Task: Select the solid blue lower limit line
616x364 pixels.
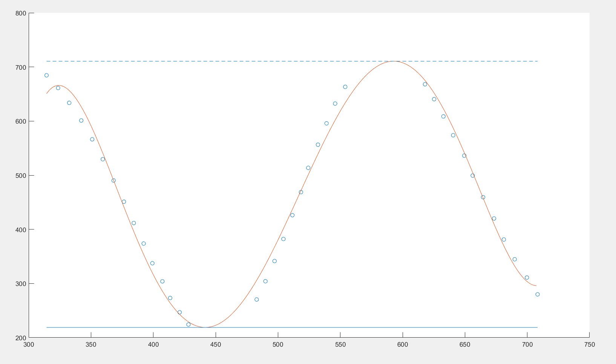Action: click(292, 327)
